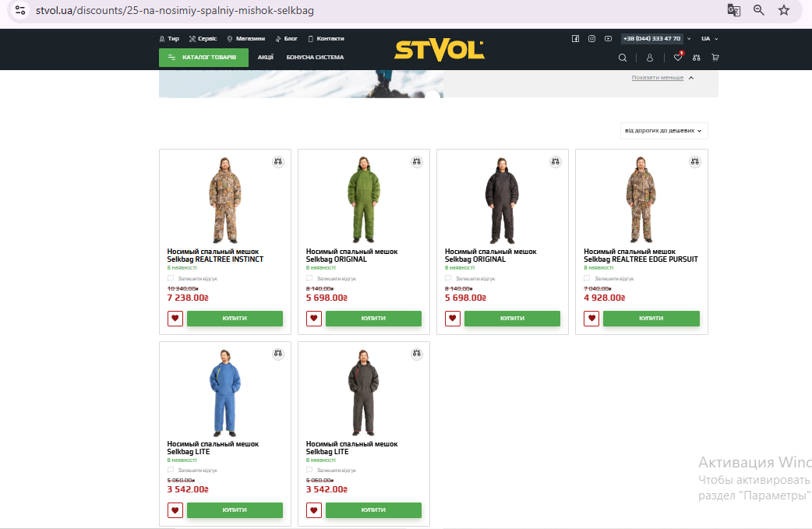Click the STVOL logo

click(440, 51)
